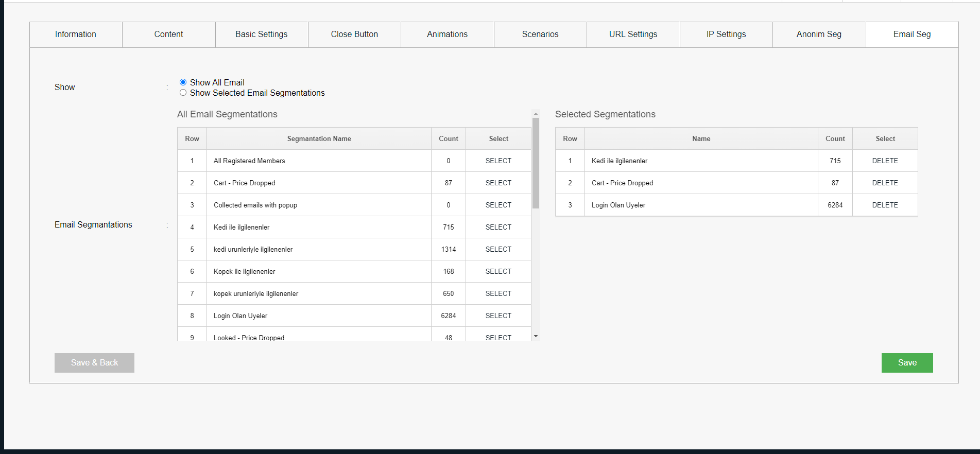Click SELECT for Kedi ile ilgilenenler row 4

pos(498,227)
